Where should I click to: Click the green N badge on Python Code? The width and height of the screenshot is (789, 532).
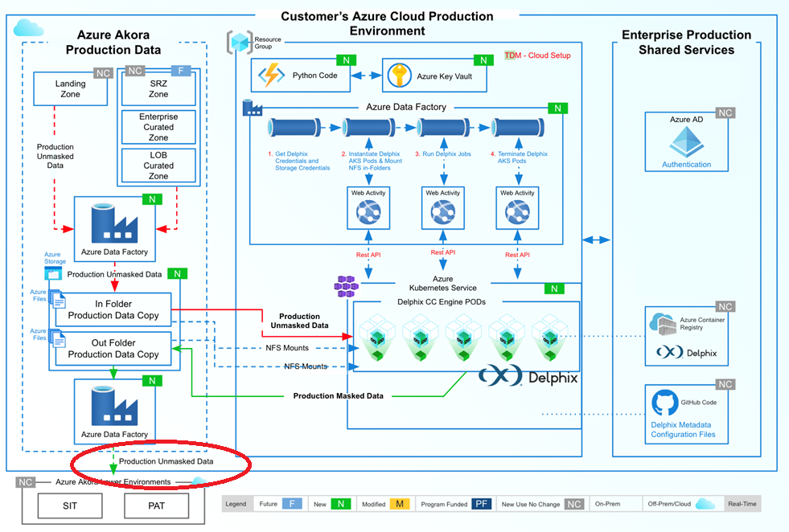(x=346, y=60)
